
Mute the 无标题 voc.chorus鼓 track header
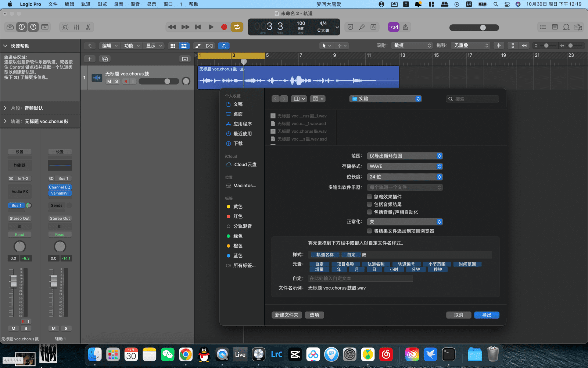[x=109, y=81]
